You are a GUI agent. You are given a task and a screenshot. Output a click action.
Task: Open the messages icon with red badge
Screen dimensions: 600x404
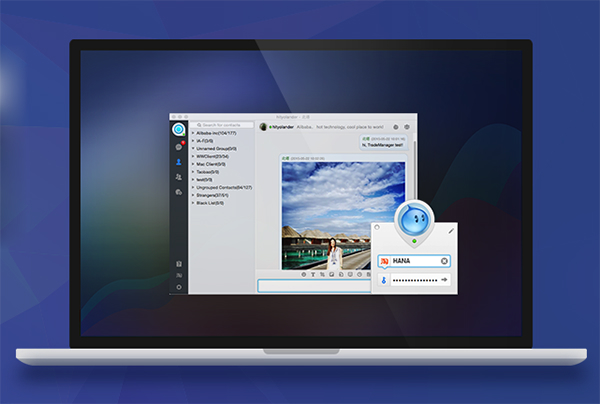click(x=178, y=146)
